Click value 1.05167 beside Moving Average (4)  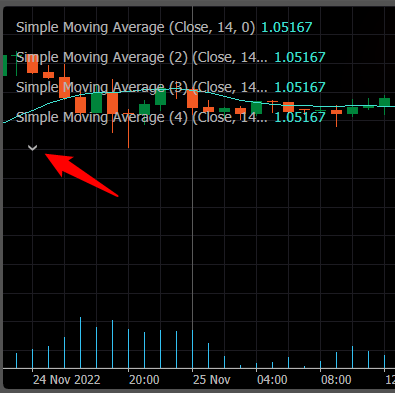click(300, 117)
